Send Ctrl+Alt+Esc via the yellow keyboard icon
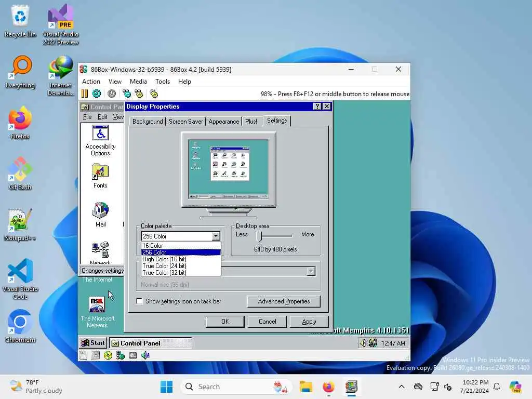 tap(139, 94)
